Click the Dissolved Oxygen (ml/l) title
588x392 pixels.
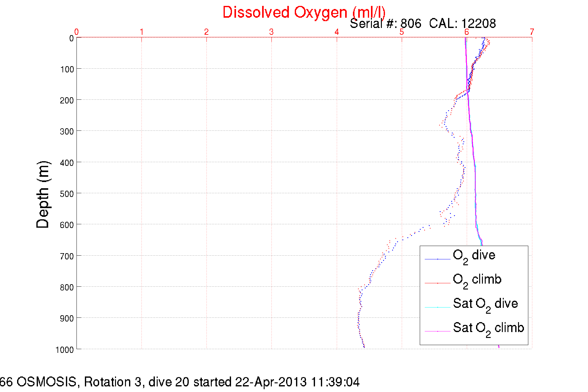(304, 13)
